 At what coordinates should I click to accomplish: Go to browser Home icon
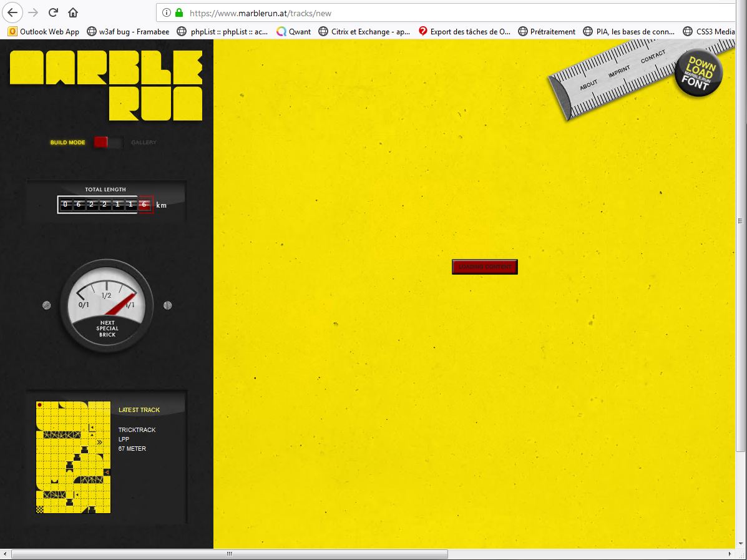tap(73, 12)
